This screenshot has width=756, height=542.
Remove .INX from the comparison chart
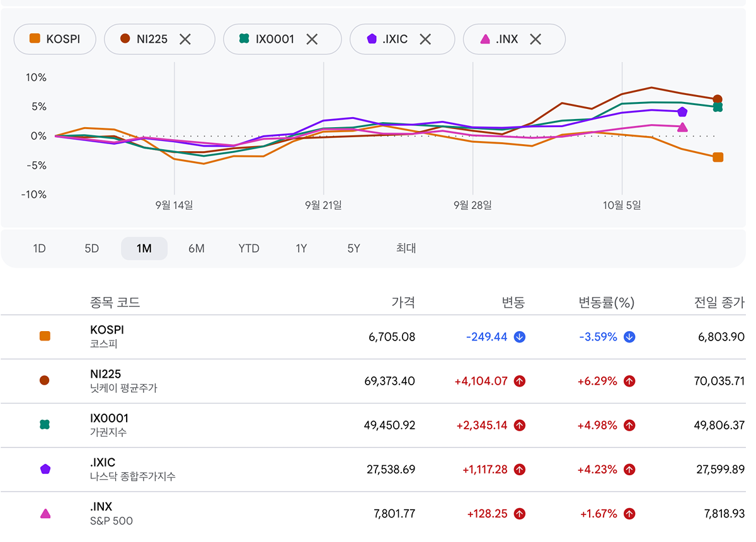point(535,39)
